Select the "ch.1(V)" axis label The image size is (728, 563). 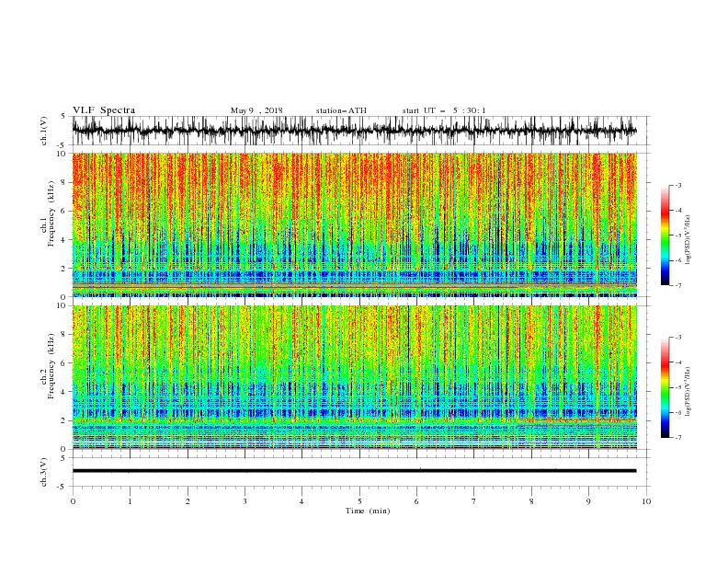coord(44,131)
